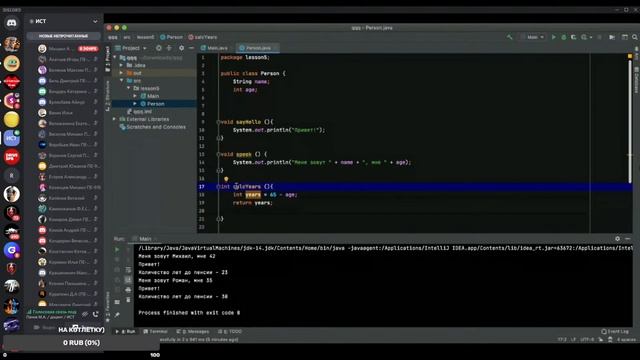Open the search everywhere magnifier icon
Screen dimensions: 640x360
click(635, 37)
